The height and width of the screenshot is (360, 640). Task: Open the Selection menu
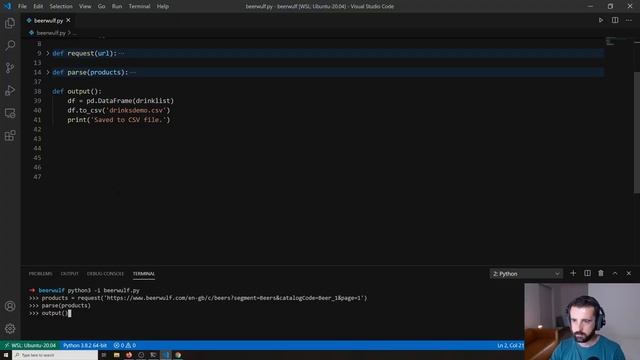coord(61,6)
